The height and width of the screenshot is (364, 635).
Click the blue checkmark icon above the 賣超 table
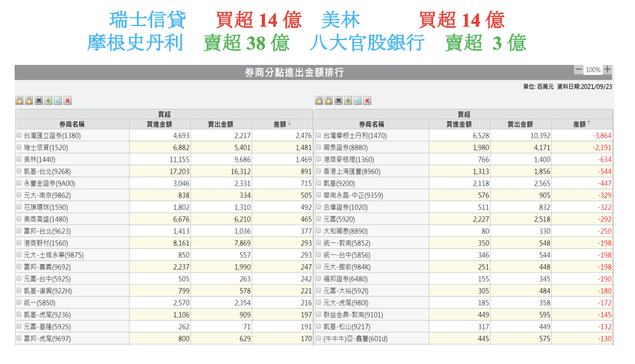357,101
